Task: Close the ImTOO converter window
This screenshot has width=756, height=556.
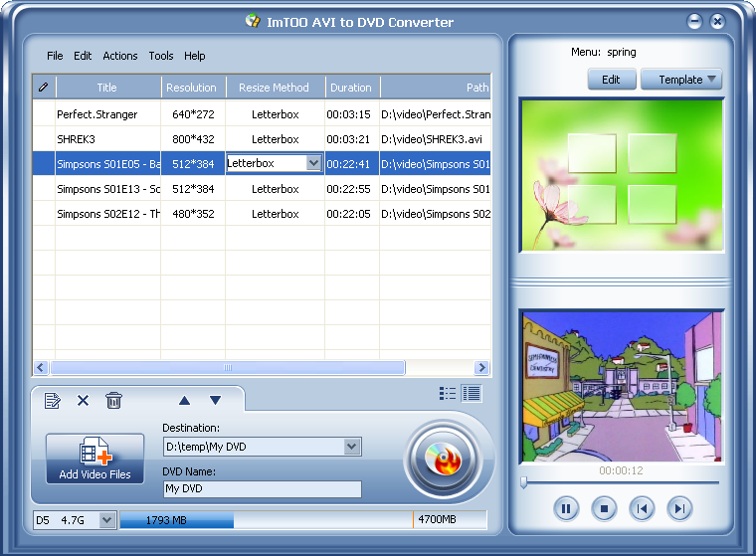Action: 717,21
